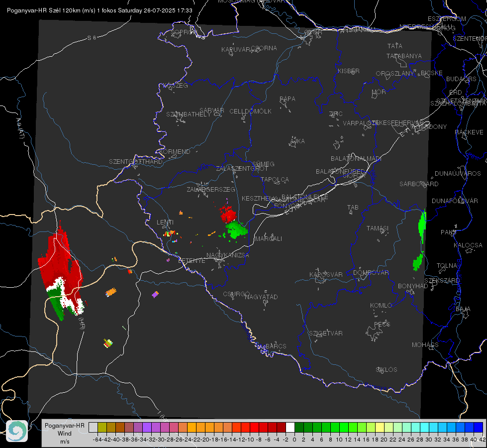The height and width of the screenshot is (448, 487).
Task: Click the 'BAJA' city label
Action: pyautogui.click(x=463, y=309)
